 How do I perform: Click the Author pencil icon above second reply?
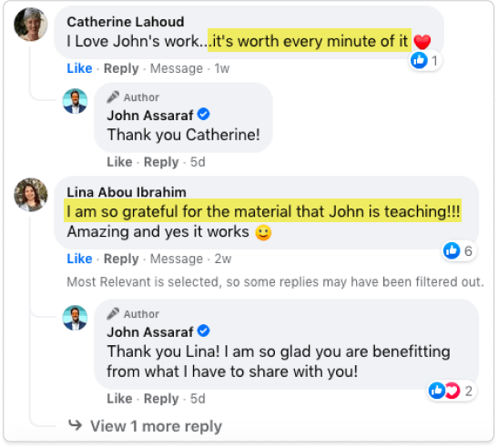[x=113, y=314]
